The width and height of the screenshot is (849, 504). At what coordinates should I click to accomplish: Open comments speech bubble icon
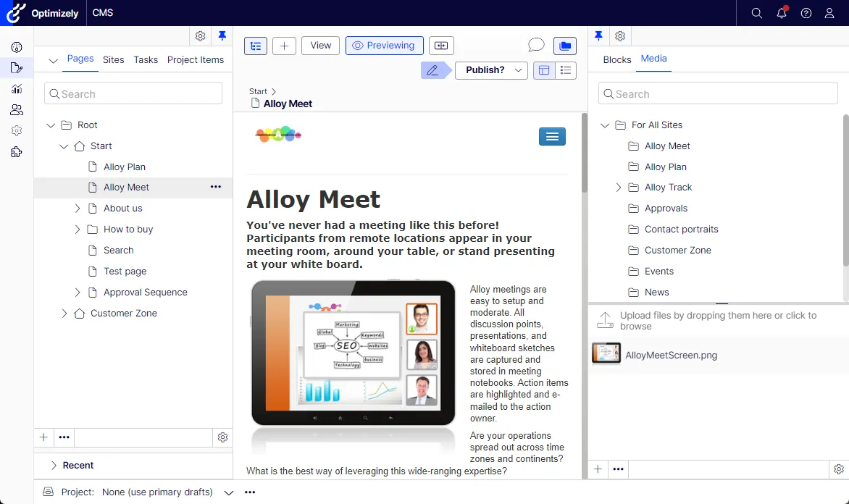pos(536,45)
